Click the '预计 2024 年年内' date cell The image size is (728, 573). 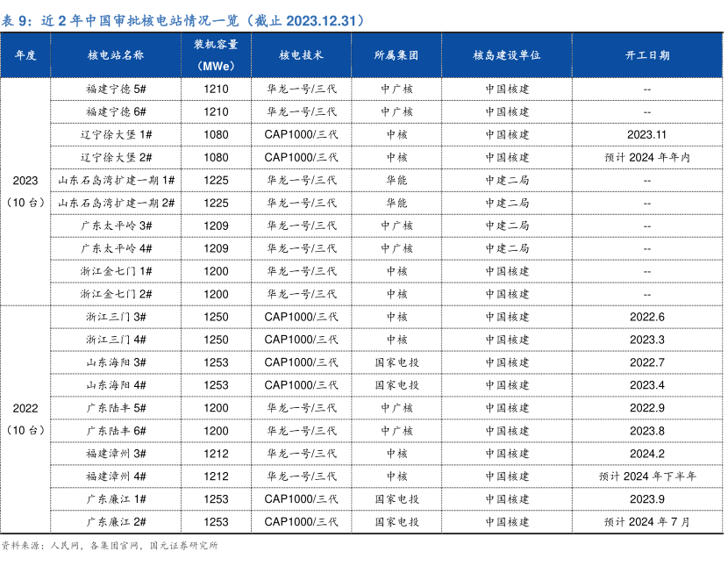click(x=646, y=157)
